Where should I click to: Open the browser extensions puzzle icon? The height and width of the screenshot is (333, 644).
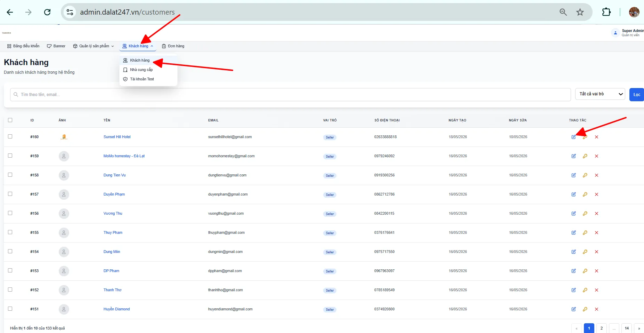606,12
